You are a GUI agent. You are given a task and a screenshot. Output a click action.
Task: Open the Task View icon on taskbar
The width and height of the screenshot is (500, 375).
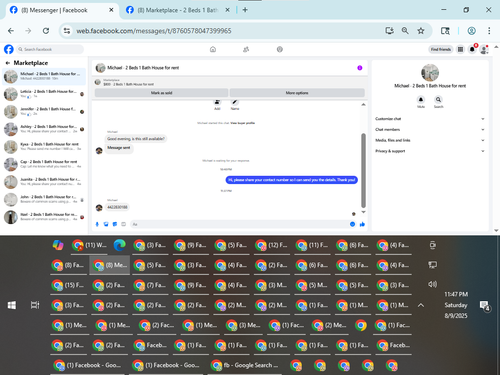[35, 305]
